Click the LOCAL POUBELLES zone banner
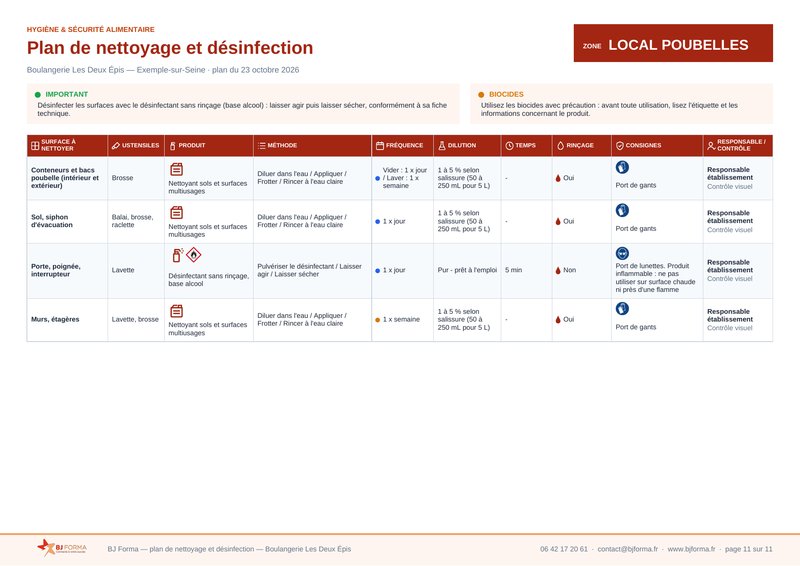The height and width of the screenshot is (566, 800). [673, 43]
